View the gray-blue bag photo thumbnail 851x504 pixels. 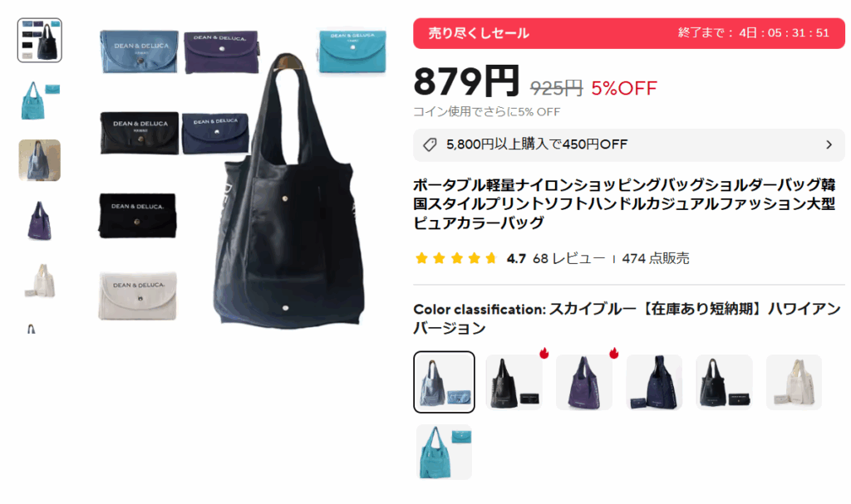pyautogui.click(x=40, y=160)
